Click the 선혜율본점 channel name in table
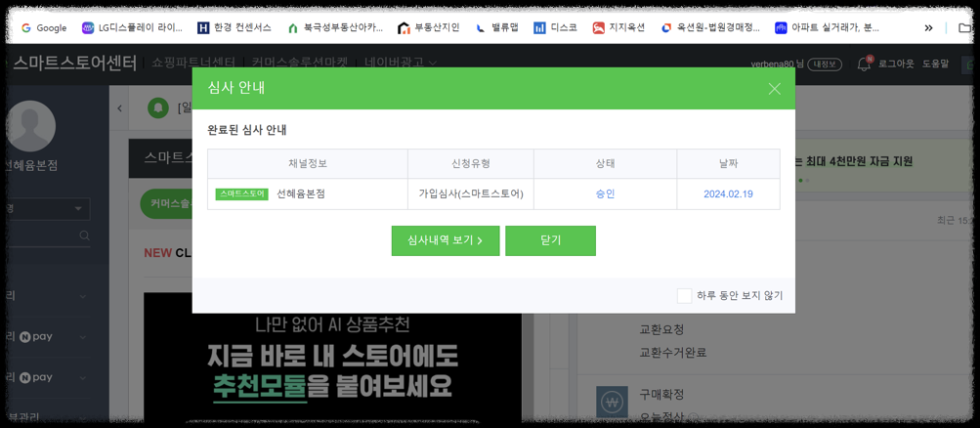This screenshot has width=980, height=428. (301, 193)
